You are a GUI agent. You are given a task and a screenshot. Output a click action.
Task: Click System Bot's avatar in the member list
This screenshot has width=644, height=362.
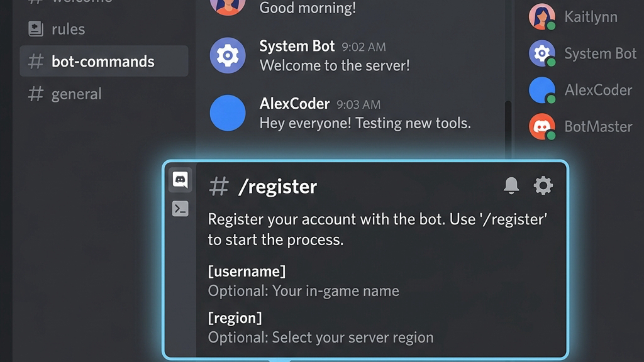[541, 53]
